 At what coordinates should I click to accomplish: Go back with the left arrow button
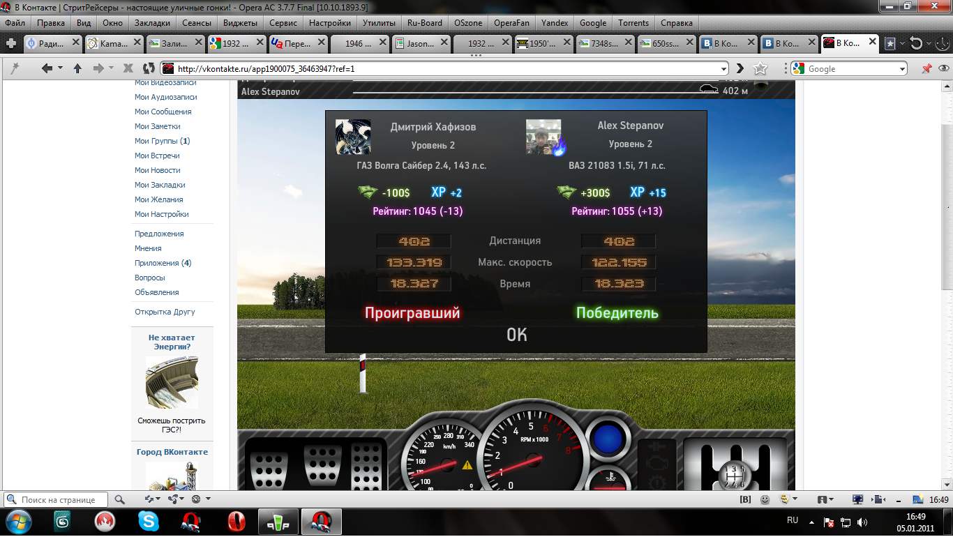pyautogui.click(x=47, y=68)
